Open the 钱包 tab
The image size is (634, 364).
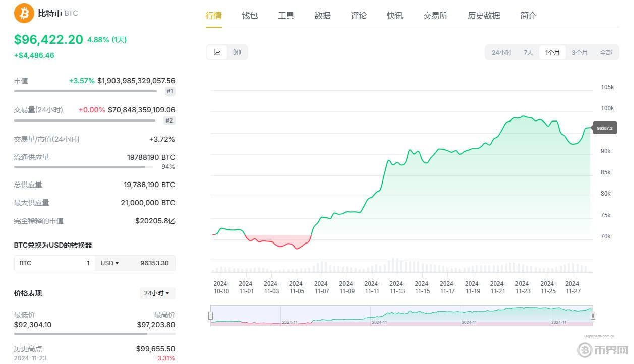tap(250, 16)
